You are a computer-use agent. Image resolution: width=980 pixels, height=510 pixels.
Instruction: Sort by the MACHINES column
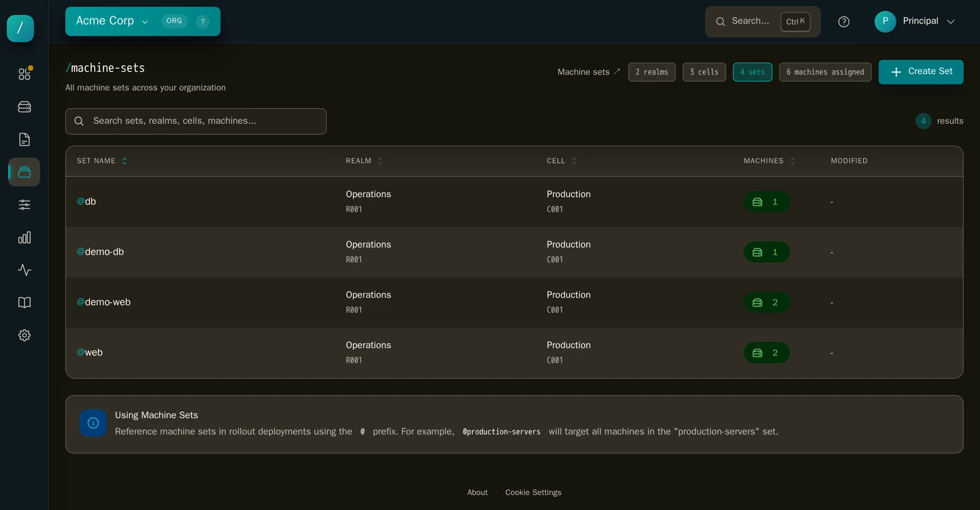(770, 161)
